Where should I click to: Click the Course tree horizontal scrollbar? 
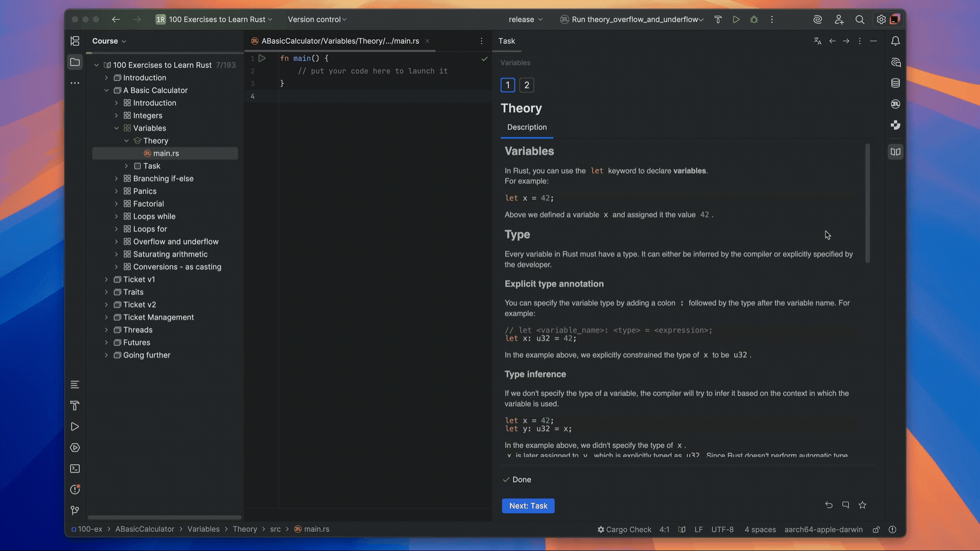pyautogui.click(x=164, y=517)
